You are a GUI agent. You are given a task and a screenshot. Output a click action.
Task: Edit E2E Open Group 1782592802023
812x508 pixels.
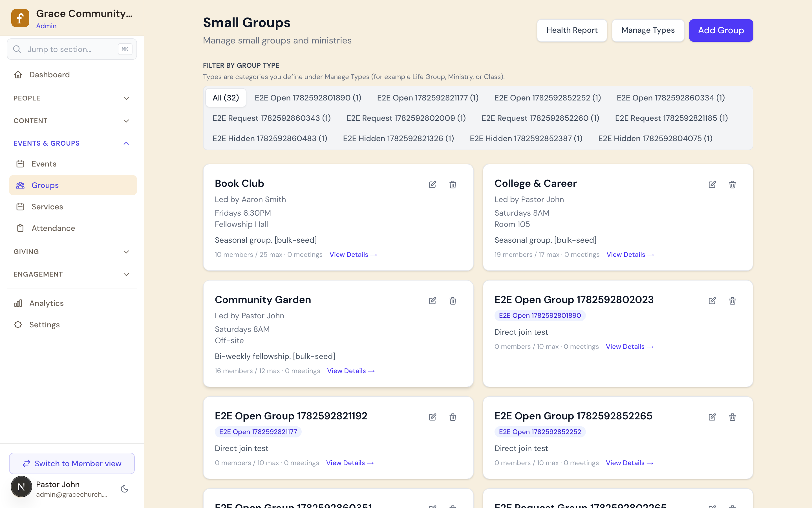click(x=712, y=301)
